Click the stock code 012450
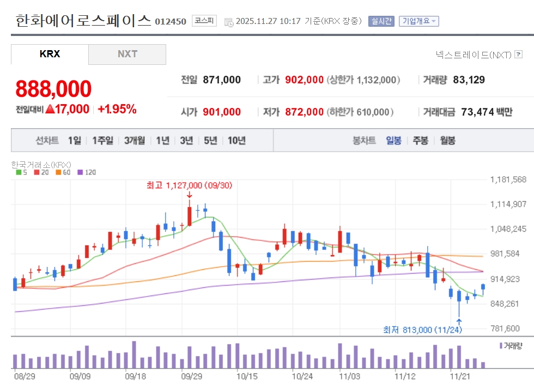The width and height of the screenshot is (534, 392). point(171,22)
